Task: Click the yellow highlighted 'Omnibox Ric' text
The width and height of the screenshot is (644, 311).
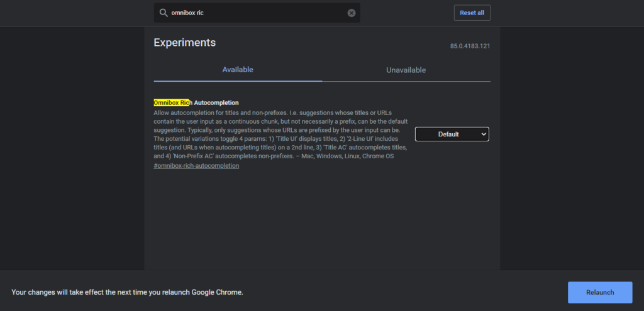Action: pyautogui.click(x=171, y=102)
